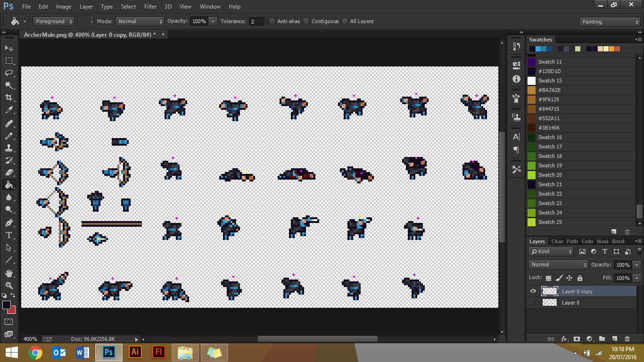The height and width of the screenshot is (362, 644).
Task: Open the Paragraph panel icon
Action: (x=516, y=150)
